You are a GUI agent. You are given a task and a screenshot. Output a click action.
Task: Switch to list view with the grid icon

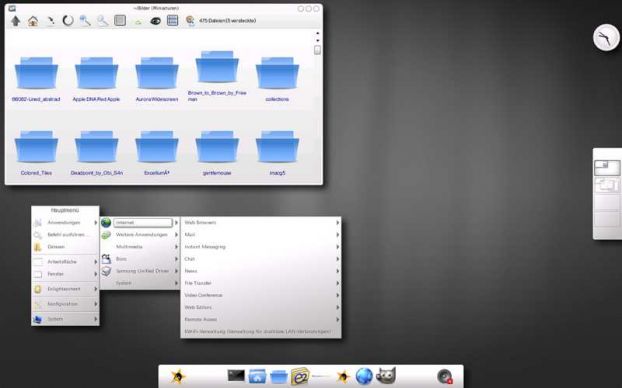[172, 21]
